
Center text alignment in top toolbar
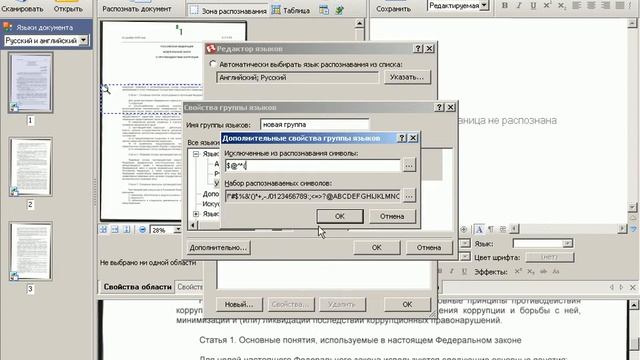point(591,5)
